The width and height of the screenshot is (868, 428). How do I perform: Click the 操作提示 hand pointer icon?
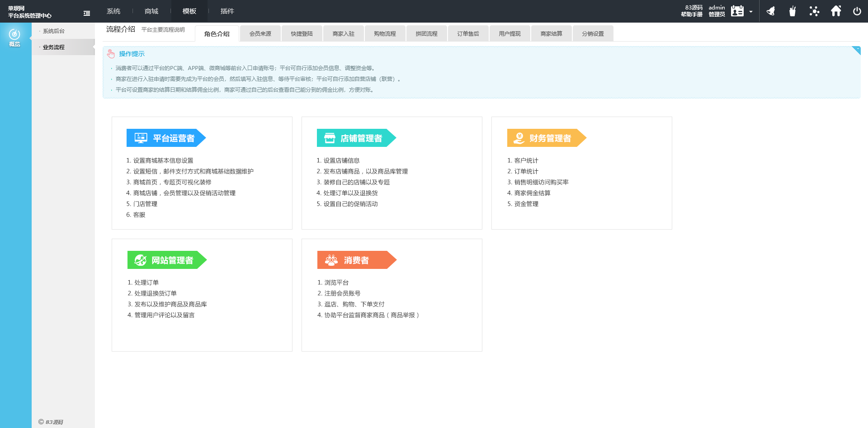pyautogui.click(x=111, y=54)
